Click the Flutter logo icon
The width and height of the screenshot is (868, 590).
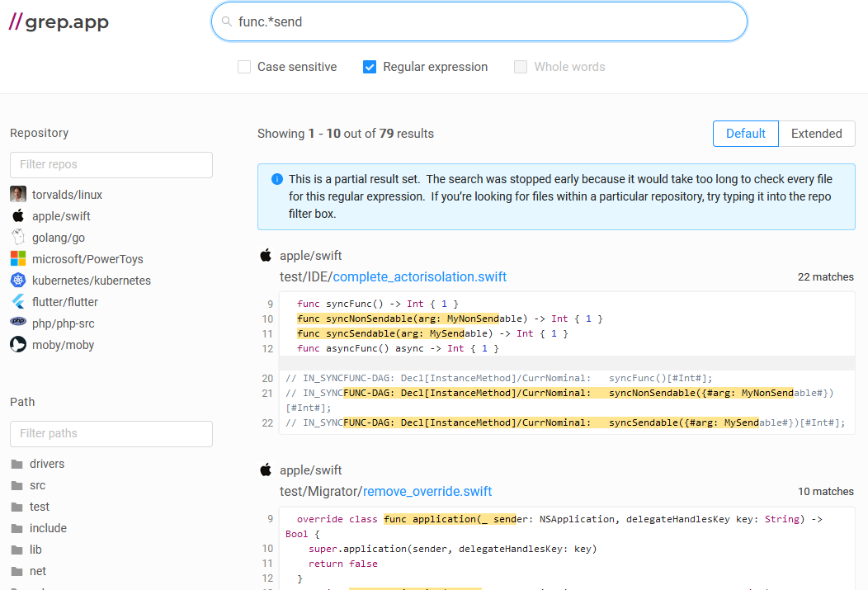(18, 302)
